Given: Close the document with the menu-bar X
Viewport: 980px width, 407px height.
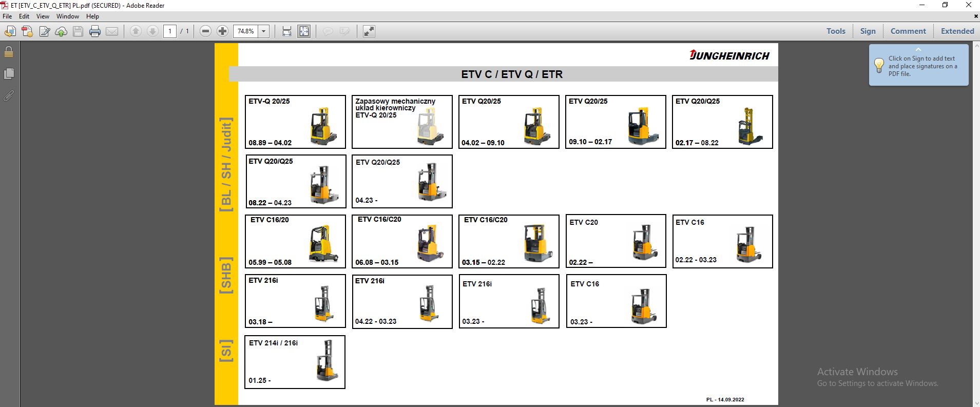Looking at the screenshot, I should pos(976,16).
